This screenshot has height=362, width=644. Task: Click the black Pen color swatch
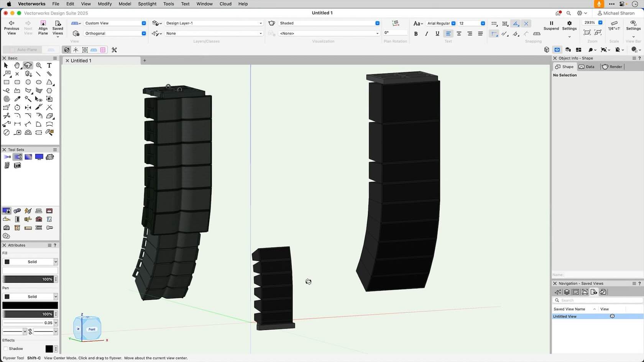point(30,305)
